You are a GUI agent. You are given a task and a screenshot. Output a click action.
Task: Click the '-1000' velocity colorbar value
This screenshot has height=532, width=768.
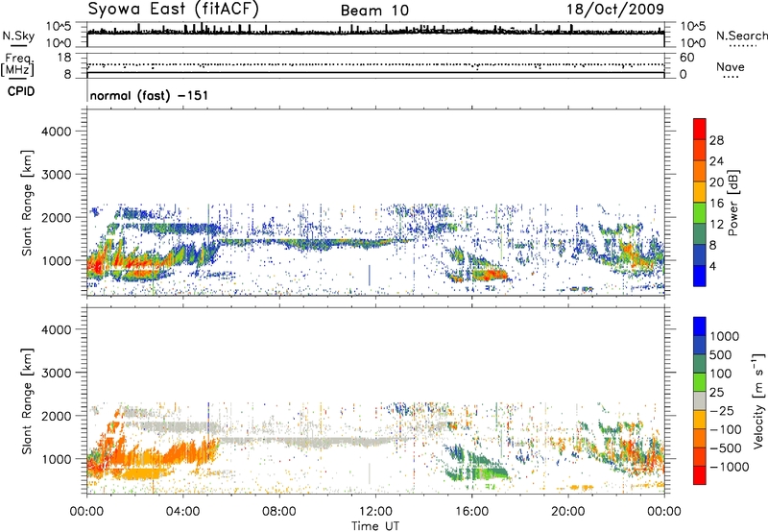tap(729, 467)
